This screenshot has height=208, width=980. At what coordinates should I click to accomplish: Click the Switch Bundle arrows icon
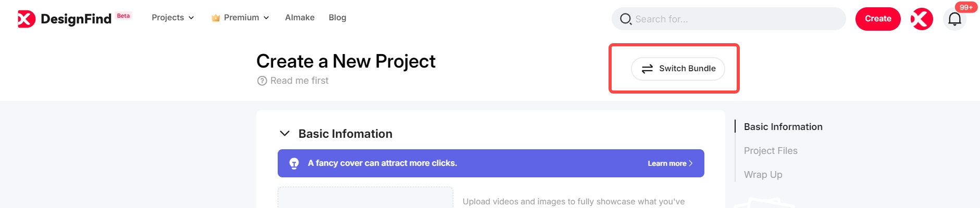(x=647, y=69)
